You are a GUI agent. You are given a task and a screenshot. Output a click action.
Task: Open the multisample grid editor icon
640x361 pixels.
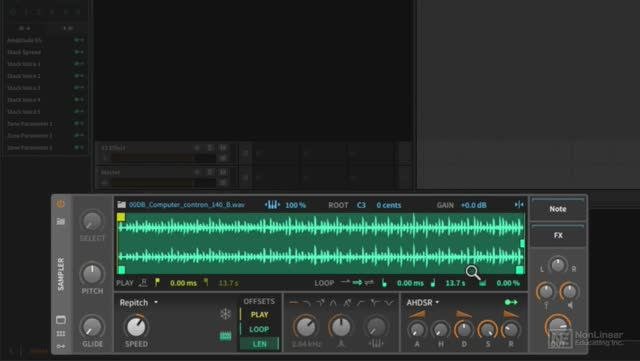coord(61,334)
